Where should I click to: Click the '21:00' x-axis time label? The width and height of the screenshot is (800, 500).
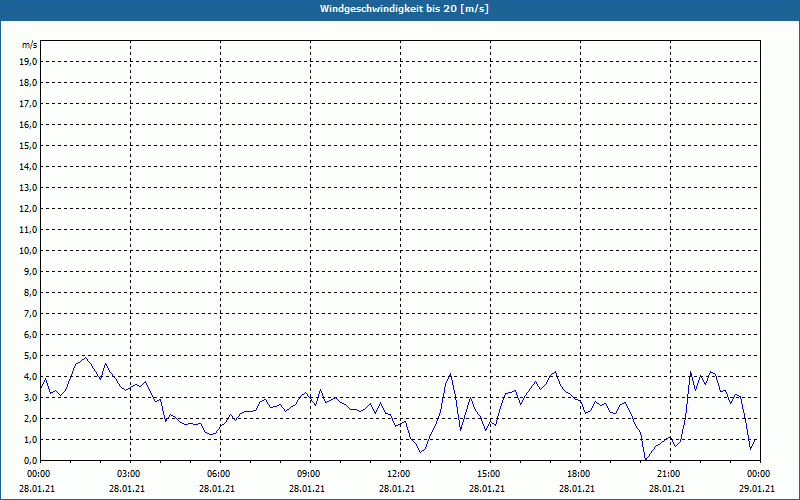click(668, 474)
